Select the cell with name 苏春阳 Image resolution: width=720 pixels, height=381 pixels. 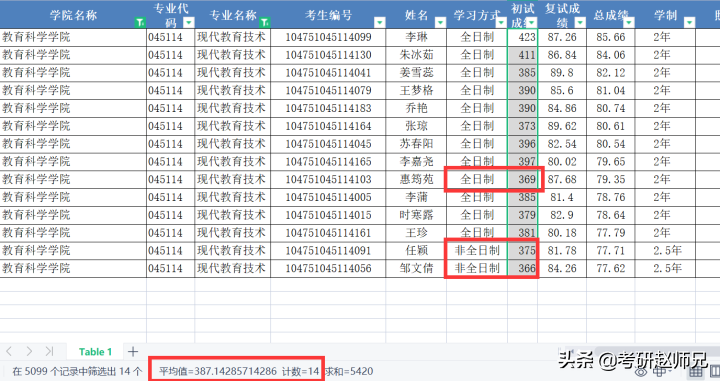pyautogui.click(x=416, y=144)
